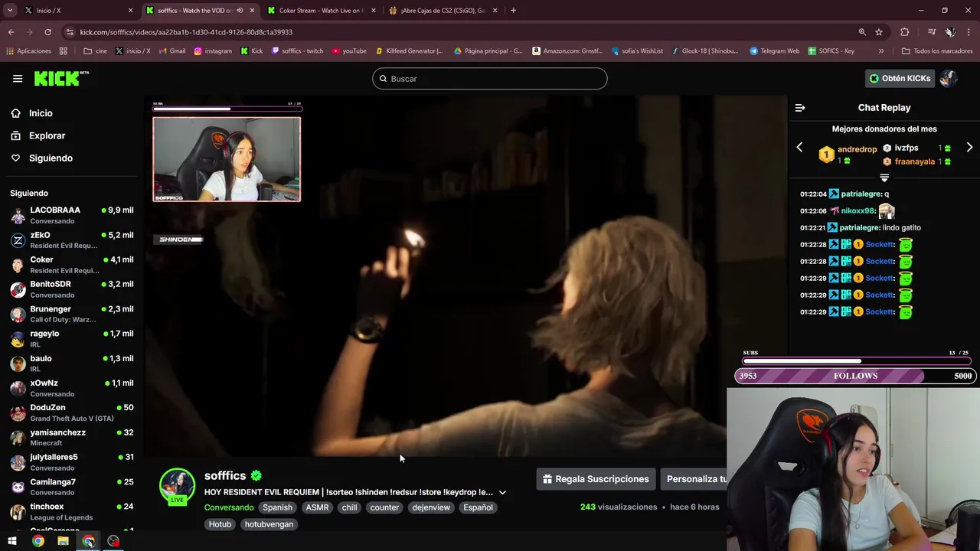Image resolution: width=980 pixels, height=551 pixels.
Task: Select the Spanish tag
Action: point(277,507)
